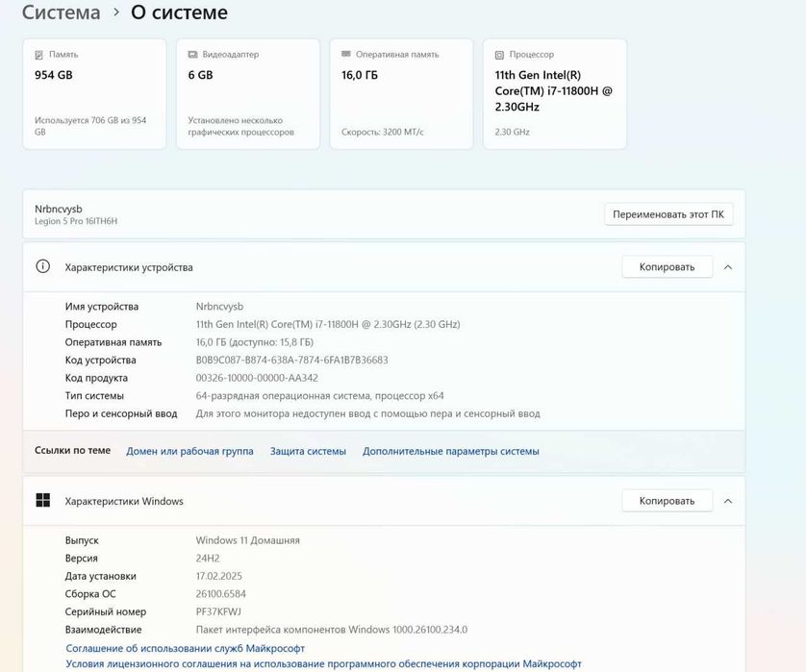Viewport: 806px width, 672px height.
Task: Copy device specifications with Копировать
Action: click(667, 266)
